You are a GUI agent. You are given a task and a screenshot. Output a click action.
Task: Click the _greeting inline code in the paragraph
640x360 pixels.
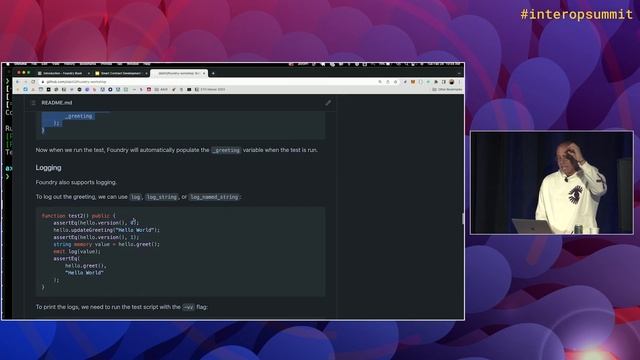(x=226, y=150)
